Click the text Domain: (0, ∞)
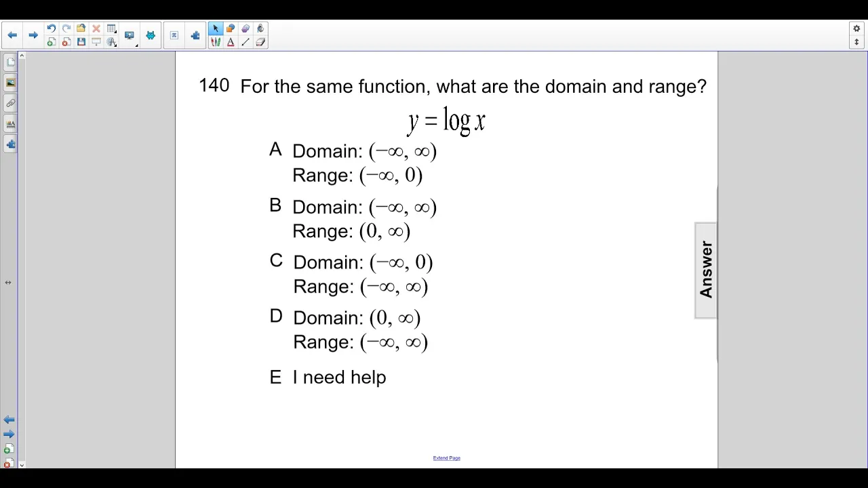 (x=357, y=318)
